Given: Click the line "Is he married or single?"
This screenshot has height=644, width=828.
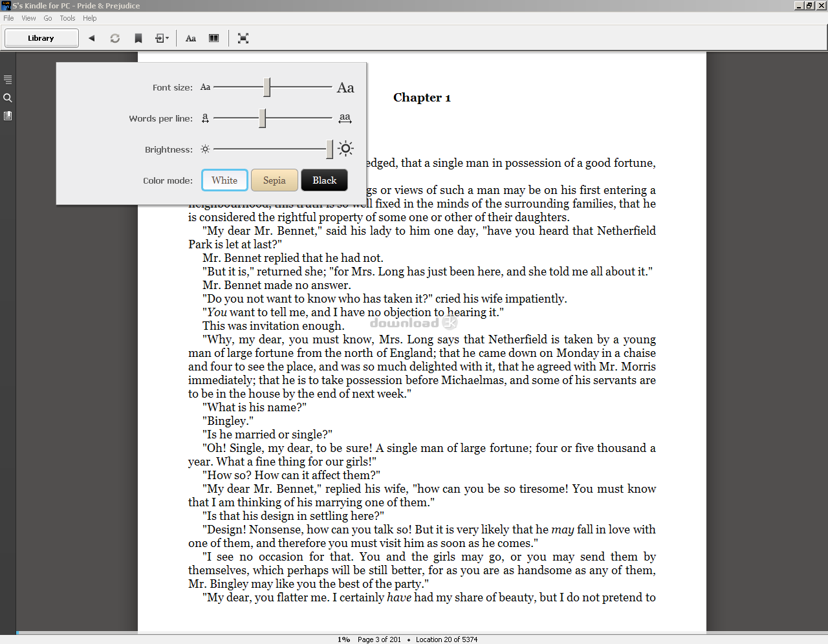Looking at the screenshot, I should (267, 435).
